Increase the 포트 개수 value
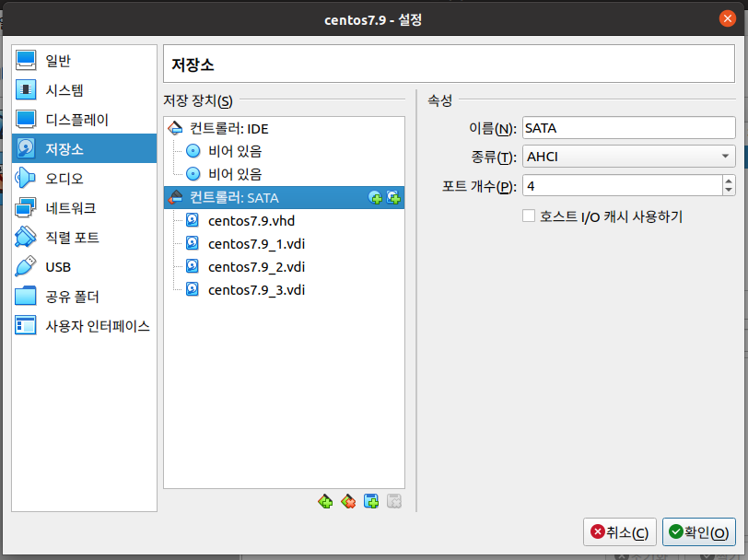 click(729, 181)
